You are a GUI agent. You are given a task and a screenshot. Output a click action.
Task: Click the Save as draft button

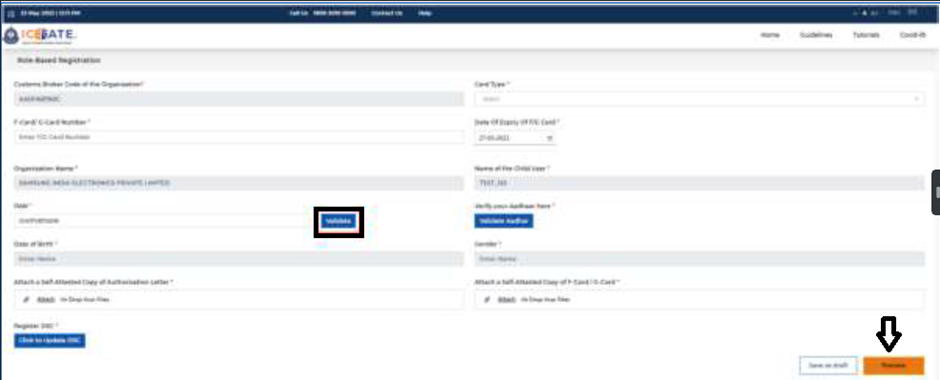point(828,365)
